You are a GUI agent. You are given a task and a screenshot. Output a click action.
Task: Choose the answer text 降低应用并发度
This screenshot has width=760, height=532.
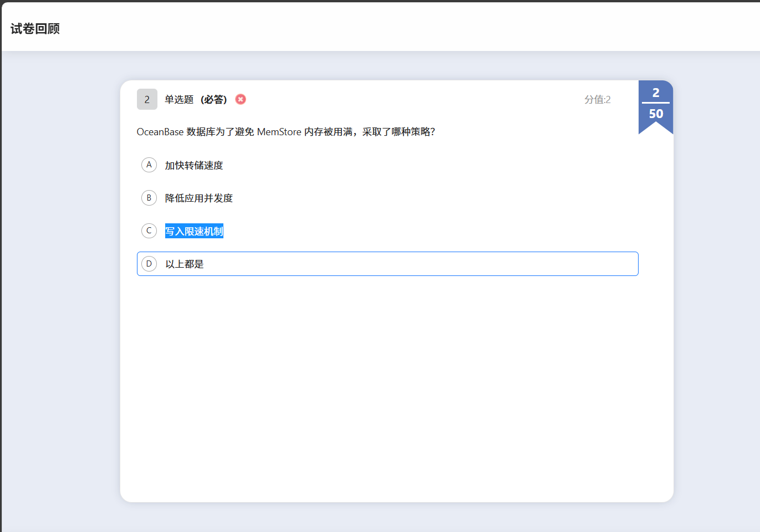198,198
